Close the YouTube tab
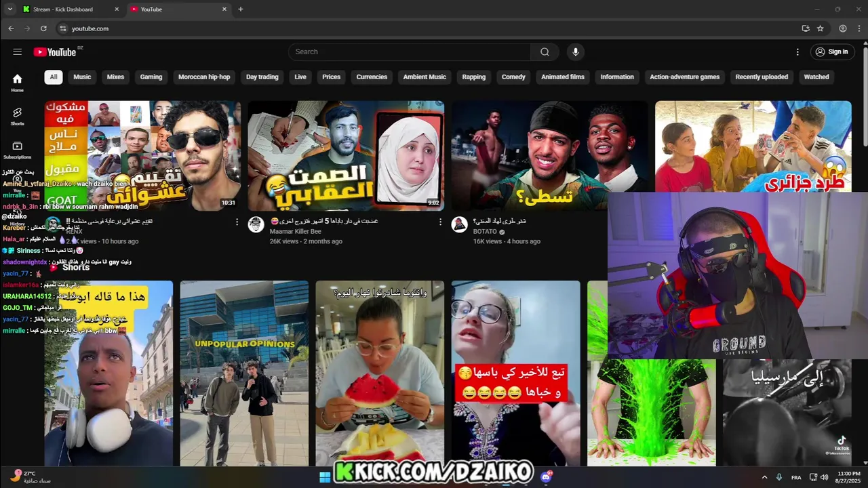The height and width of the screenshot is (488, 868). coord(224,9)
